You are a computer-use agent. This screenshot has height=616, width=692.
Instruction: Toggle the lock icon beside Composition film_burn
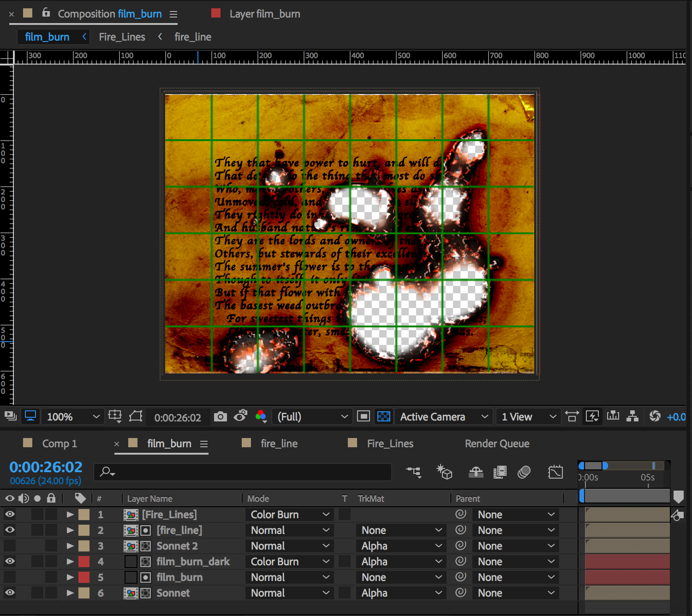(46, 12)
